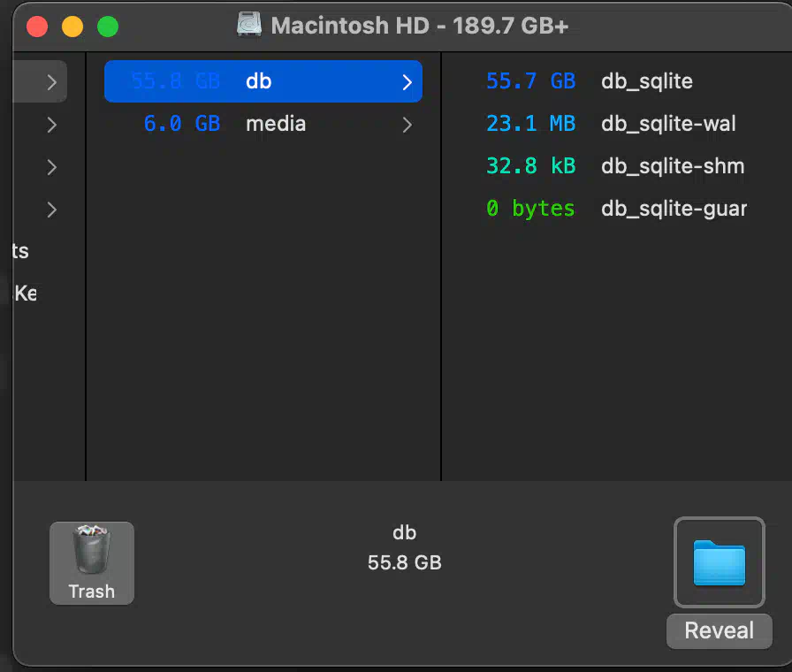The height and width of the screenshot is (672, 792).
Task: Zoom the window with the green button
Action: (x=108, y=27)
